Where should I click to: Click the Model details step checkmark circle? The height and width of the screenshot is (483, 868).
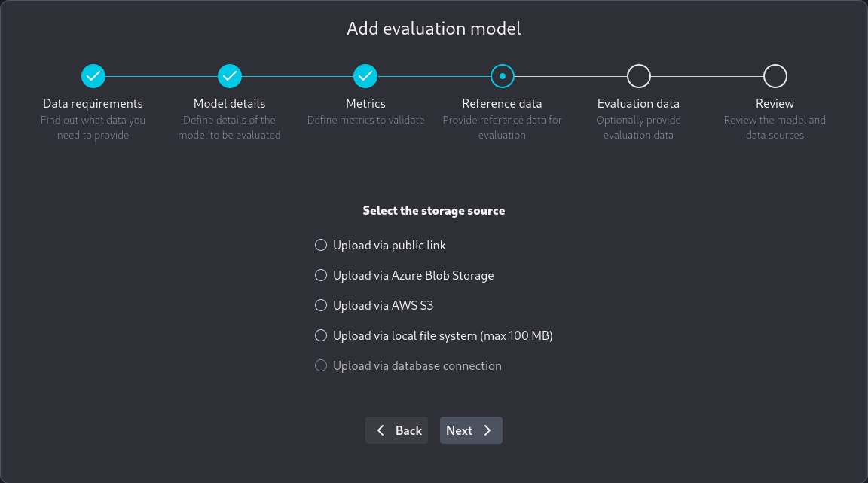click(230, 76)
